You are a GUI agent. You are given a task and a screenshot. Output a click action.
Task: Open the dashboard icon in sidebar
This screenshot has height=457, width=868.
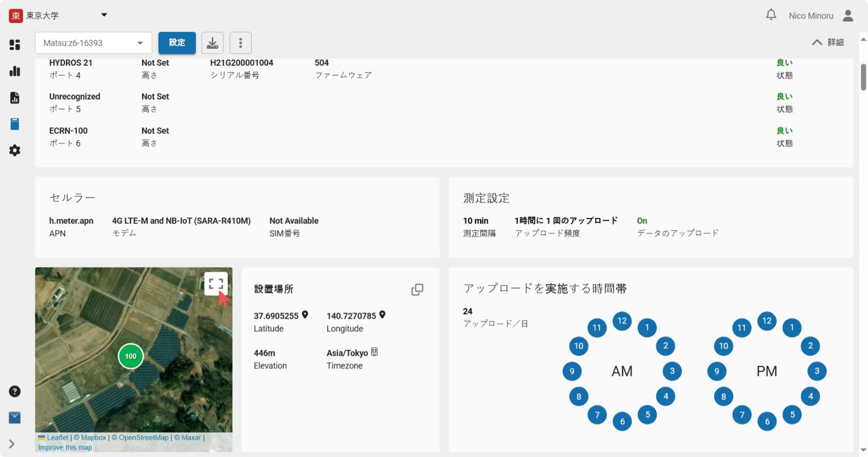coord(15,45)
